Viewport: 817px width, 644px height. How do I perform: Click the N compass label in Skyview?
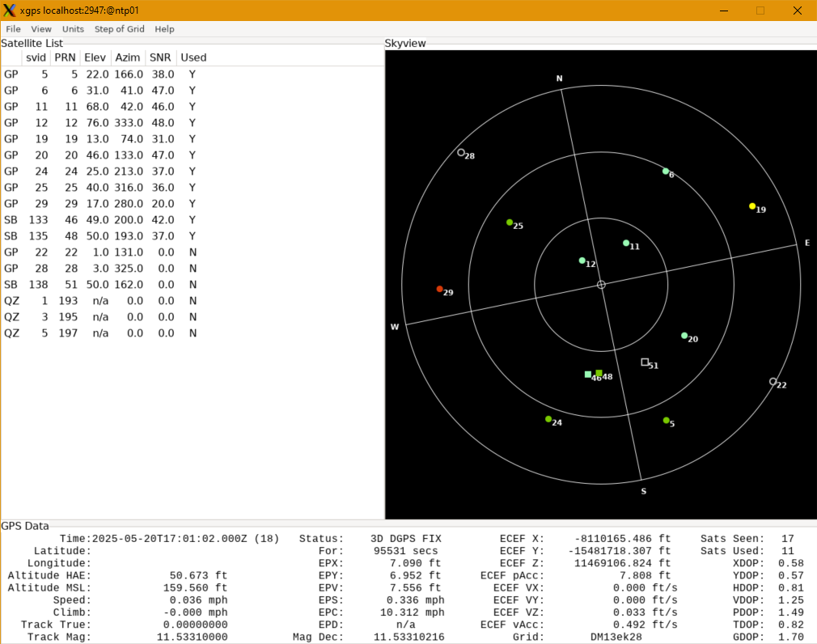559,78
